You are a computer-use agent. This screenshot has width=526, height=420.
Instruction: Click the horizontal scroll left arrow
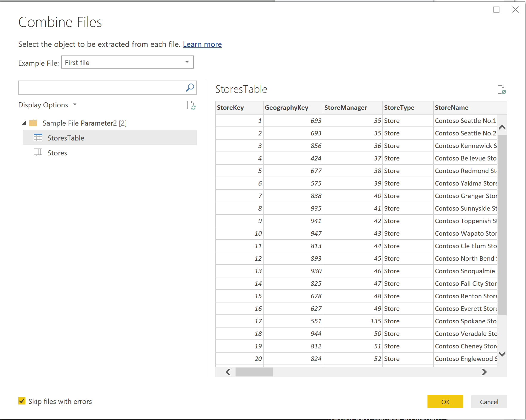click(x=228, y=372)
